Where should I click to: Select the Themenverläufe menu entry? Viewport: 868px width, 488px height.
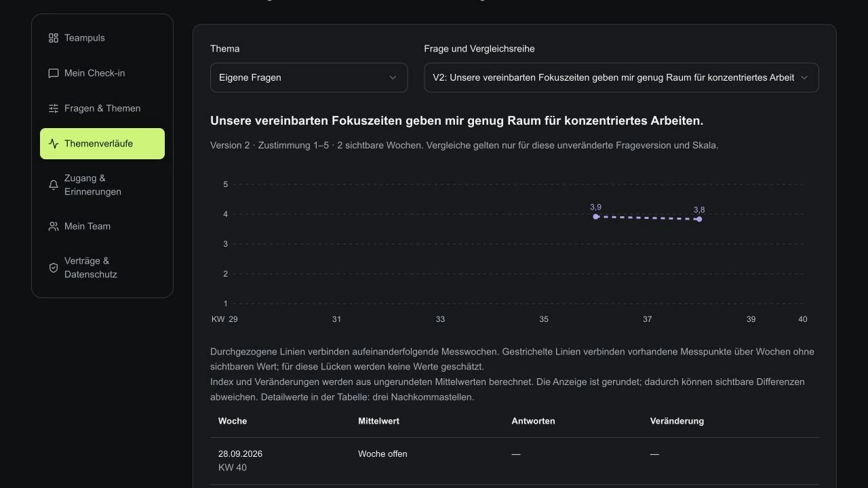click(102, 144)
